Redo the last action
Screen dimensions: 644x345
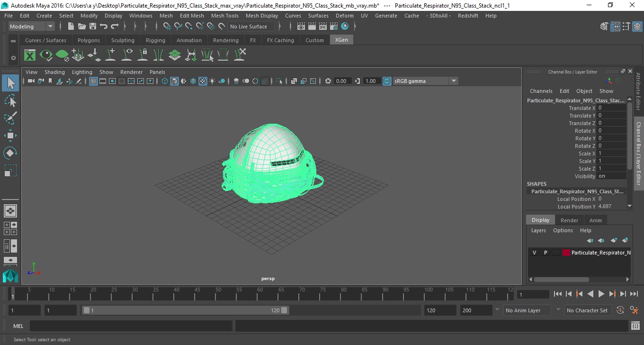pyautogui.click(x=115, y=27)
